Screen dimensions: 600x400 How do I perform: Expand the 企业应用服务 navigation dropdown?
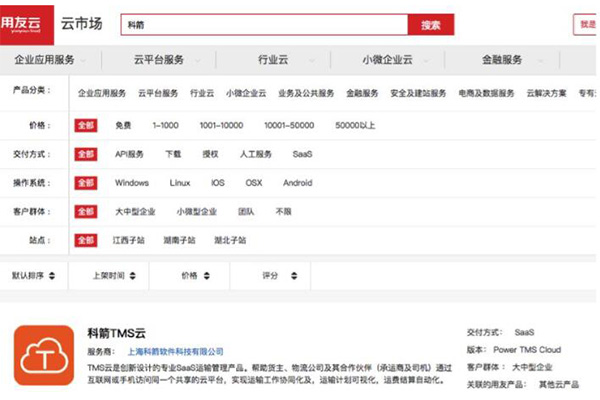[x=50, y=60]
